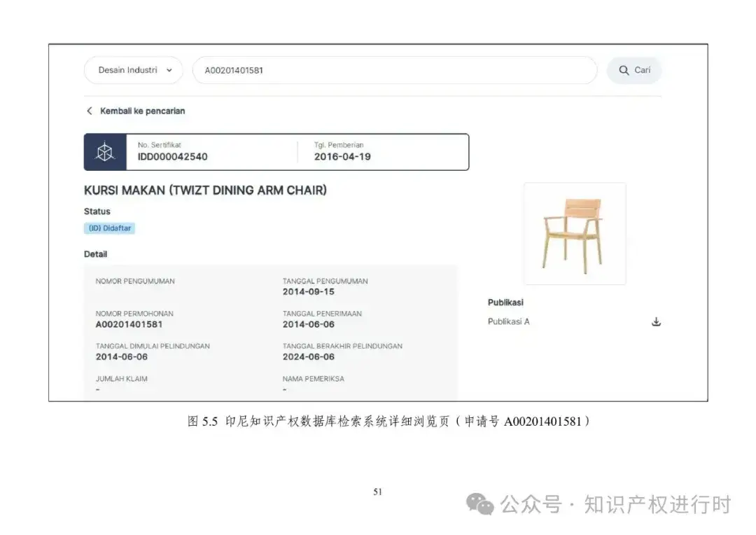
Task: Click the search field containing A00201401581
Action: click(394, 71)
